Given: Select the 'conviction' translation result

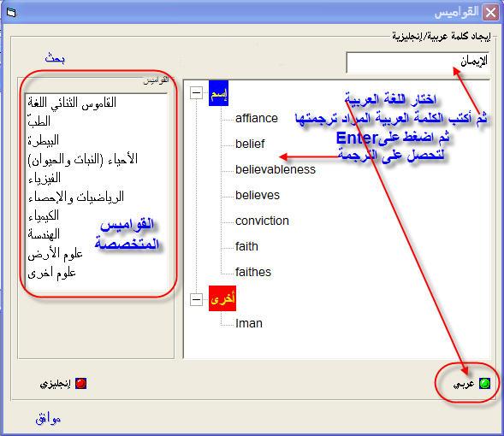Looking at the screenshot, I should (x=262, y=221).
